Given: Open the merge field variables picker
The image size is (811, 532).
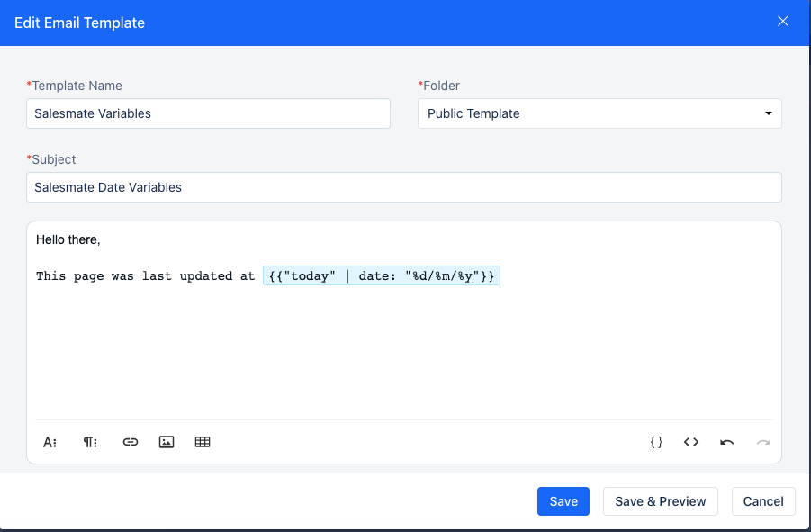Looking at the screenshot, I should [x=655, y=441].
